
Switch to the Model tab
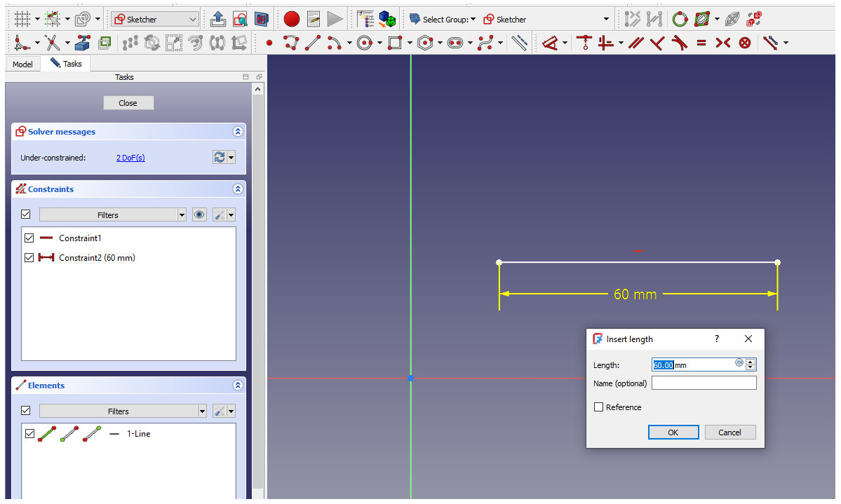click(22, 63)
